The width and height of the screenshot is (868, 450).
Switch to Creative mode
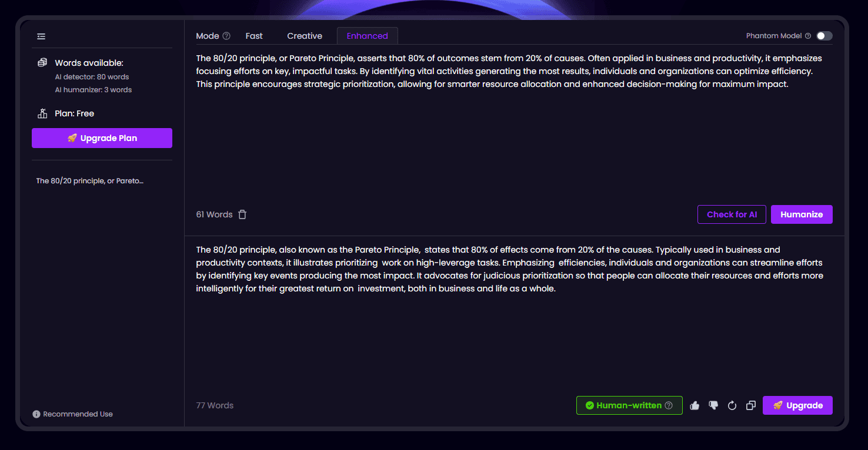tap(305, 36)
